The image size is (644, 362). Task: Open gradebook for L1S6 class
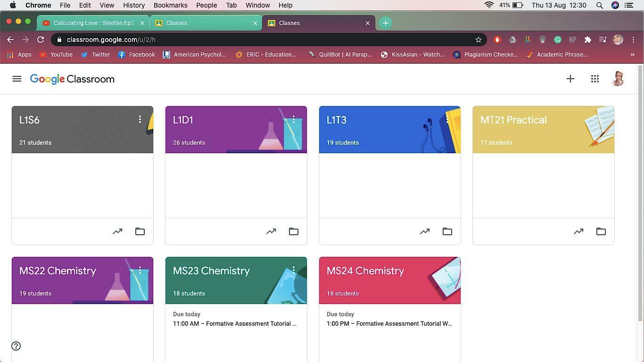point(117,231)
